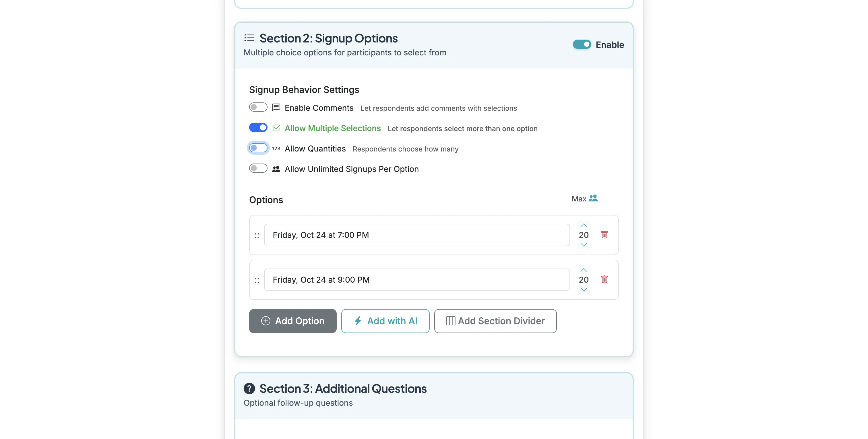This screenshot has width=868, height=439.
Task: Click the trash icon for the 9:00 PM option
Action: [x=604, y=279]
